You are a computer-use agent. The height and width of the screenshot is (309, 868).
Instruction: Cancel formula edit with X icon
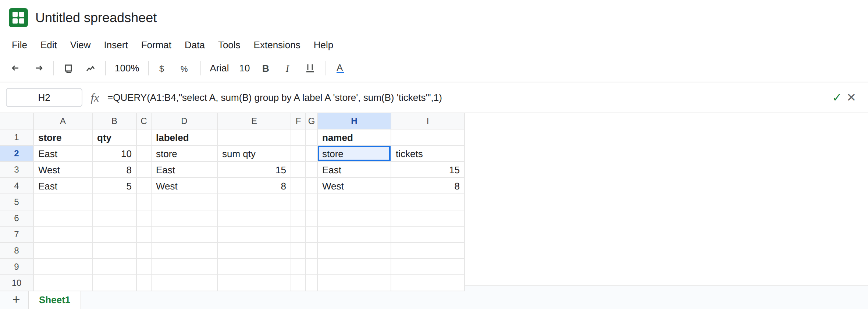click(851, 97)
